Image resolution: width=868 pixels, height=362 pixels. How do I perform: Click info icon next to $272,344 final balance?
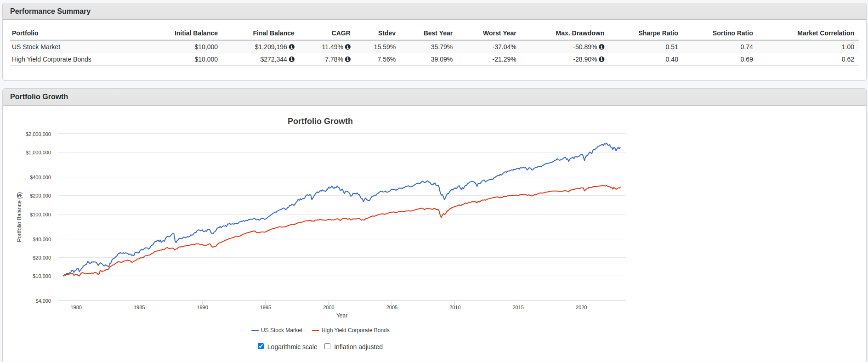[292, 59]
